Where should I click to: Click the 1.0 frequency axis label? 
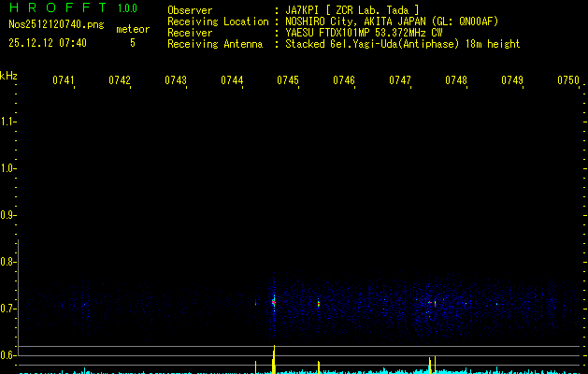[8, 168]
